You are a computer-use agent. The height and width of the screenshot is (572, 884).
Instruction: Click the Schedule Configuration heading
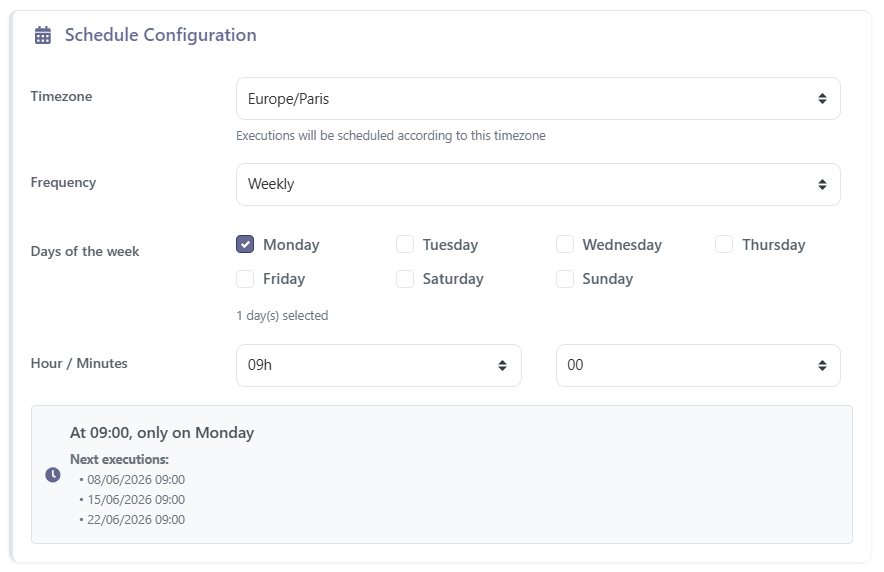[161, 35]
